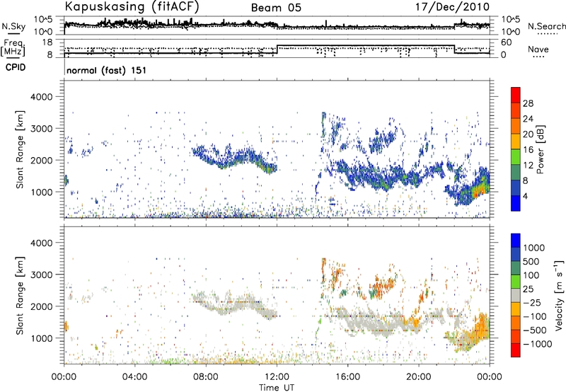Click the '3000' tick on velocity panel
Screen dimensions: 566x392
[42, 275]
